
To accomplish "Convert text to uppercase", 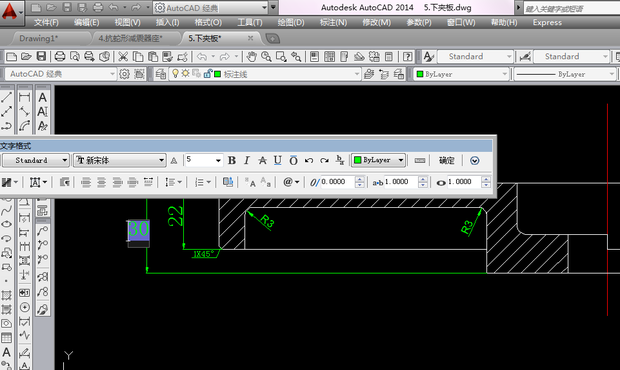I will click(250, 182).
